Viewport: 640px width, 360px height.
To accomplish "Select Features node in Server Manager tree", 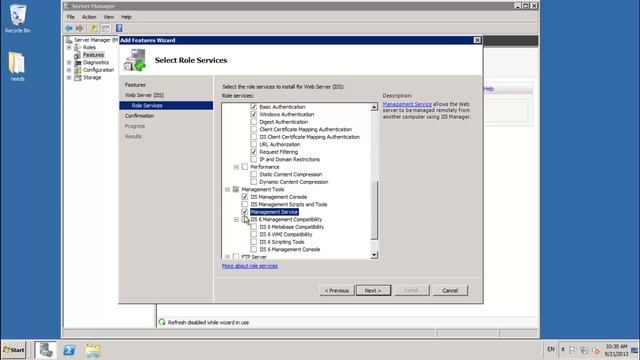I will pos(93,55).
